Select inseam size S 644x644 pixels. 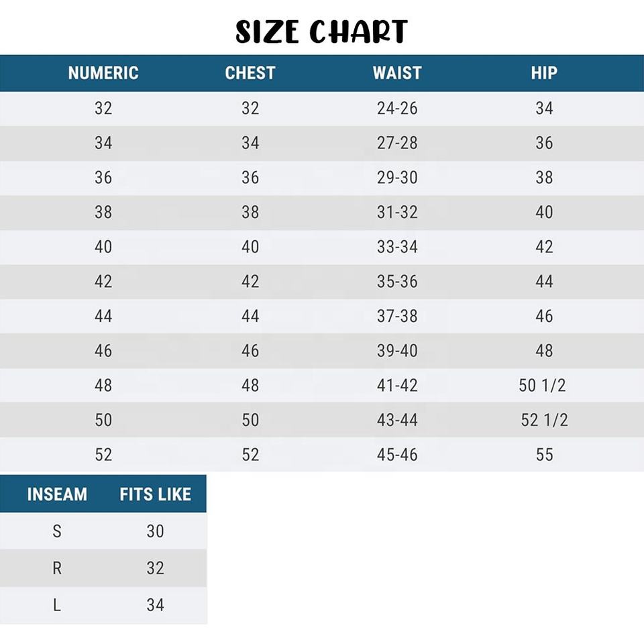[57, 531]
